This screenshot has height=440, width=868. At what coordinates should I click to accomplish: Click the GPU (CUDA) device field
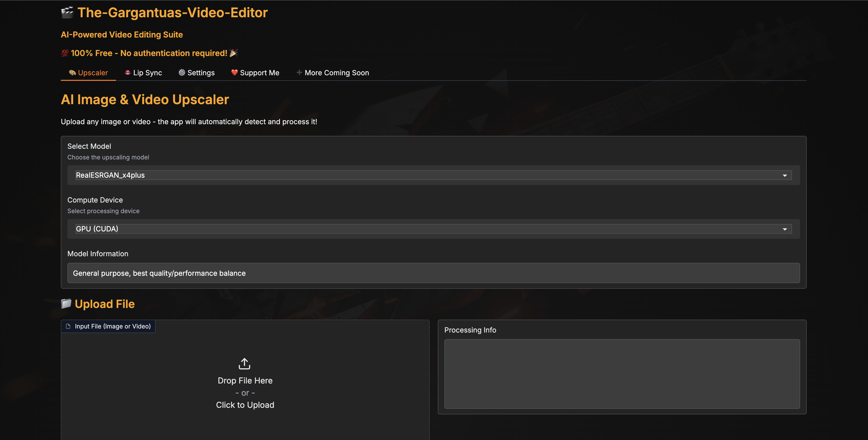[433, 229]
